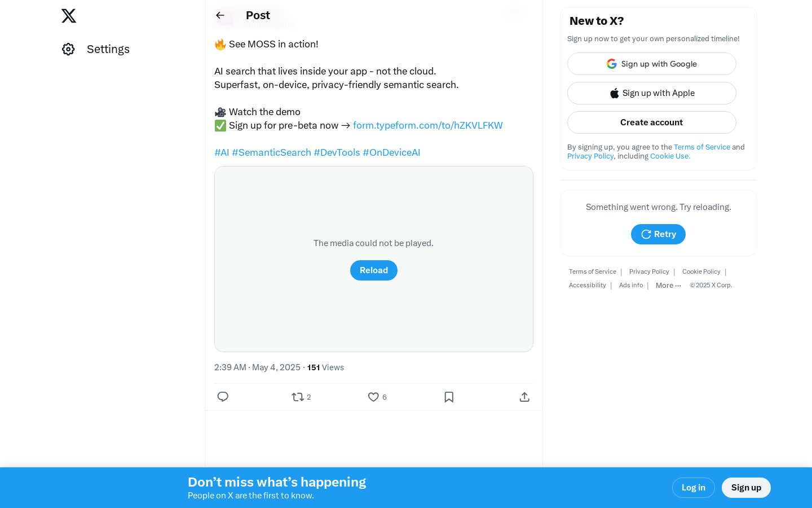Open Settings gear in sidebar

click(68, 49)
